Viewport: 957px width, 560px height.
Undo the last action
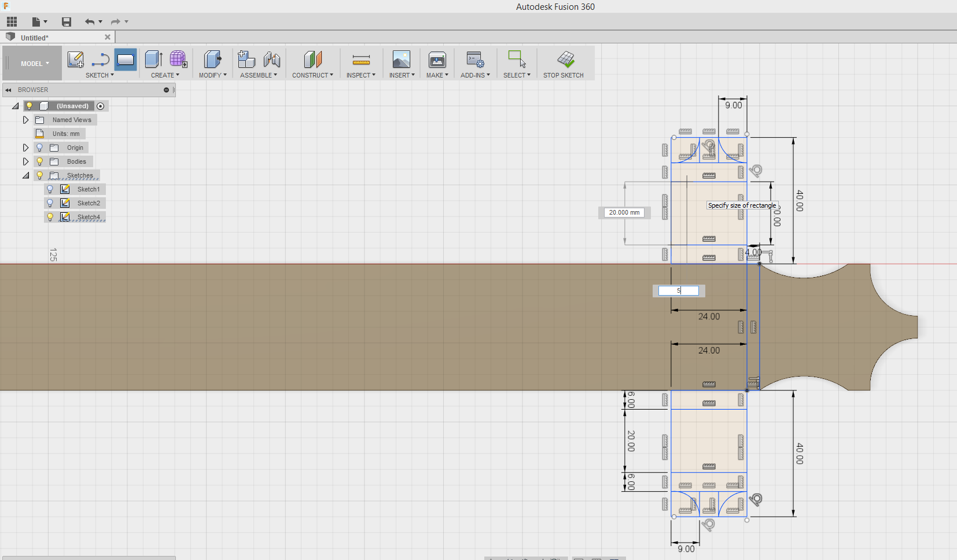point(90,22)
